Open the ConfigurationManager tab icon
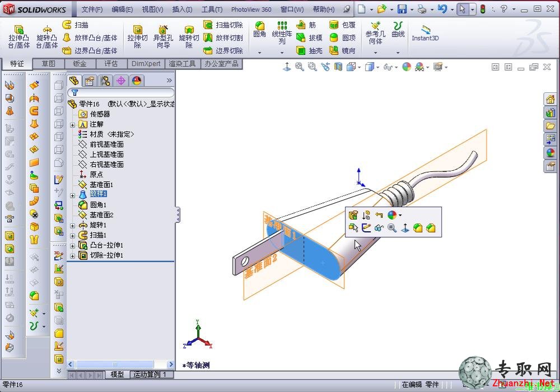 pos(105,81)
